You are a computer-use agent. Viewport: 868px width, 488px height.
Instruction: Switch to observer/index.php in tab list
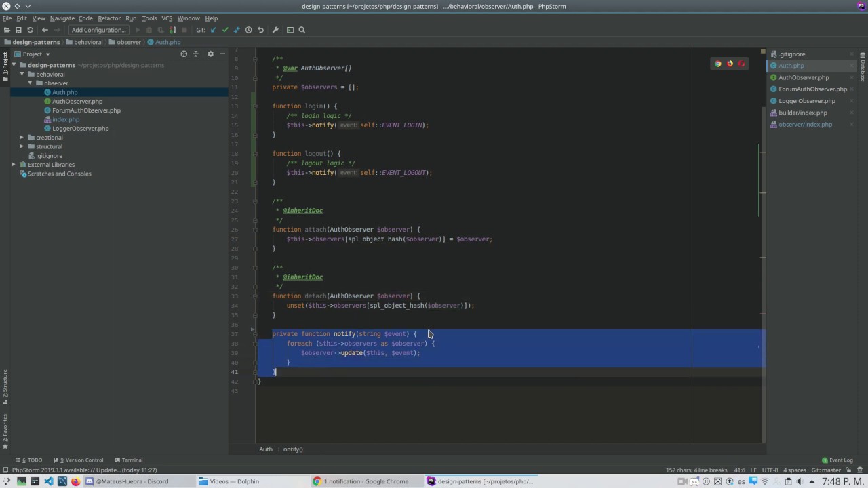(805, 125)
